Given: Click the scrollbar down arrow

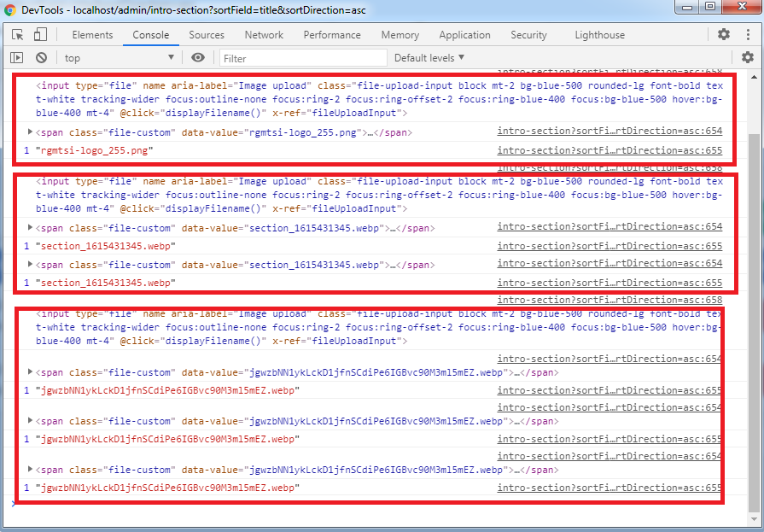Looking at the screenshot, I should [754, 517].
